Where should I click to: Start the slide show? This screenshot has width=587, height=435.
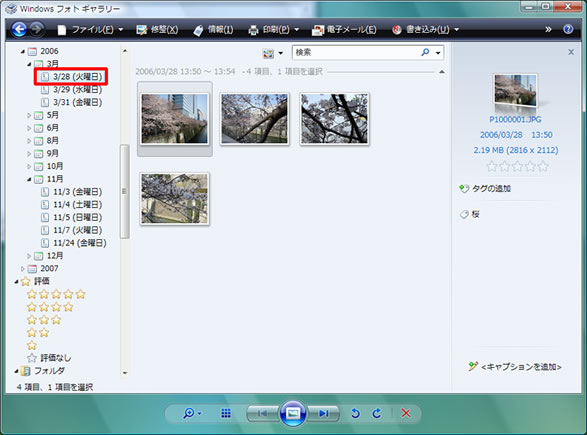coord(293,413)
